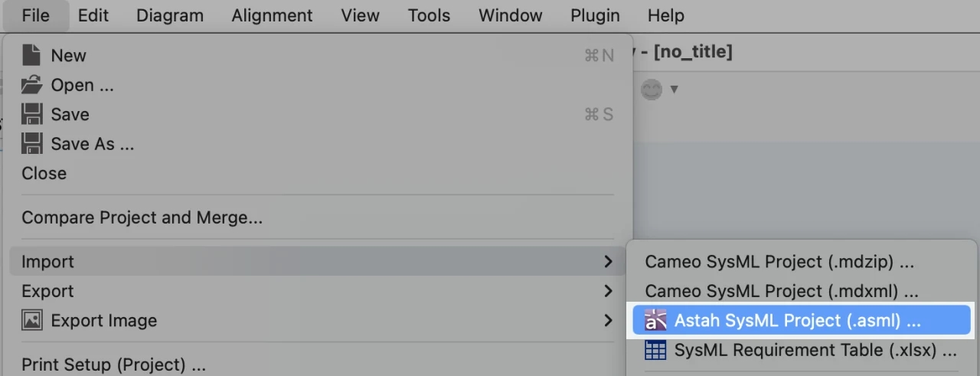Click the Save floppy disk icon

31,115
